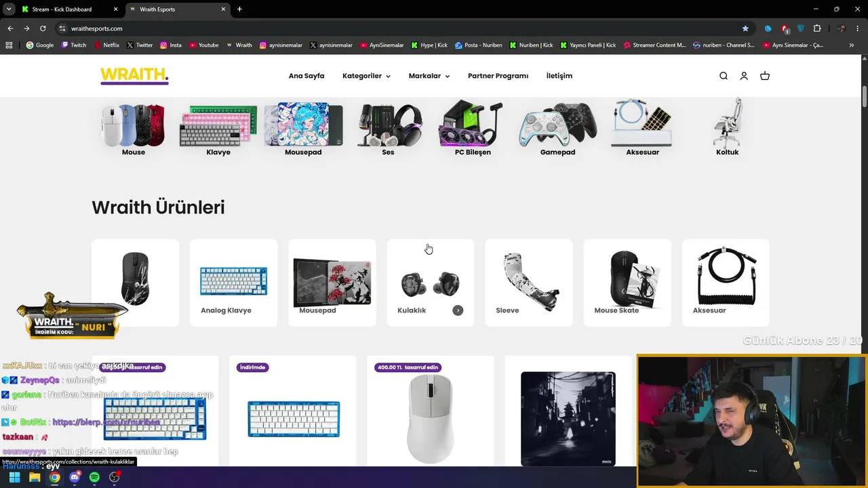Click the arrow button on the Kulaklık card
Viewport: 868px width, 488px height.
click(458, 310)
